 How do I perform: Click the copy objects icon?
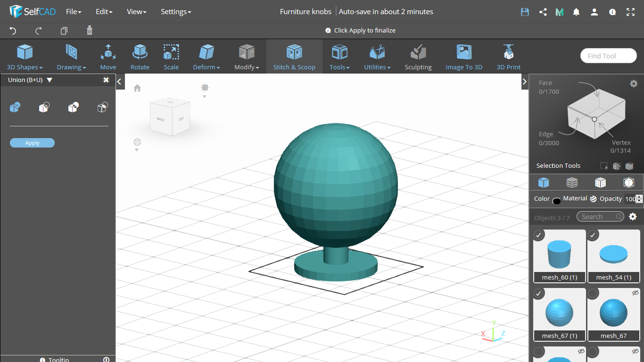(x=64, y=31)
